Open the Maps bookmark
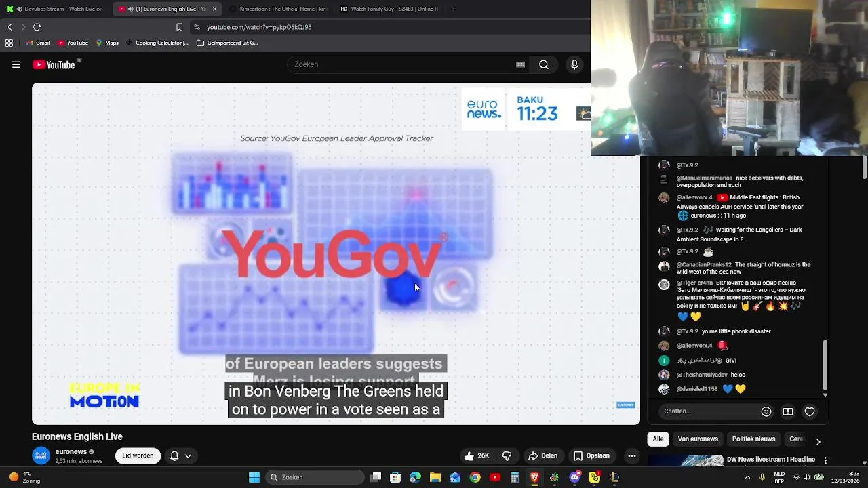The image size is (868, 488). pos(107,43)
